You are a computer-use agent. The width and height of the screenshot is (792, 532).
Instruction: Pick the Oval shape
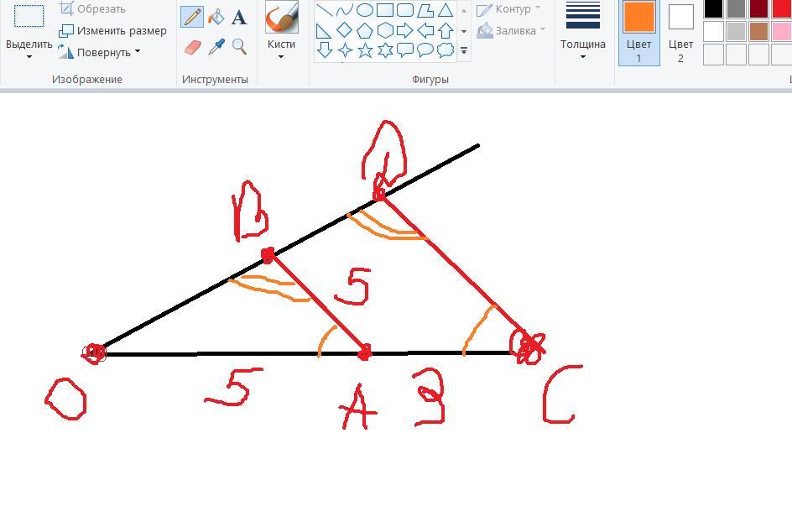click(365, 9)
